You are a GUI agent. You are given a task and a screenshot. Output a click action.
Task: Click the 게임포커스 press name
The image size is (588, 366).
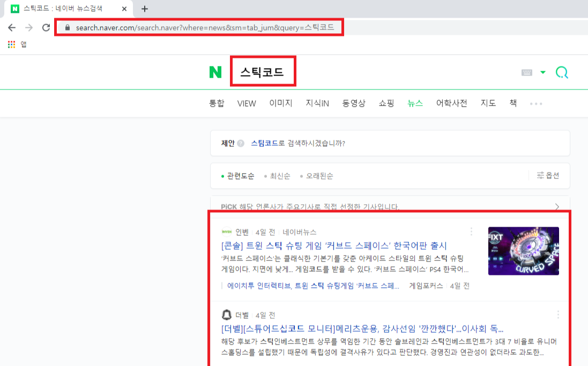pos(426,286)
